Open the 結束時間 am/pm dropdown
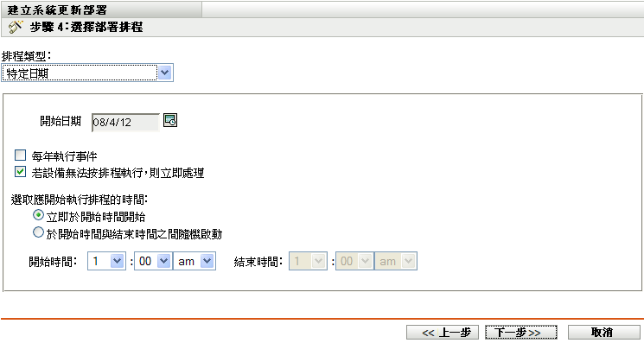Viewport: 644px width, 343px height. (x=396, y=261)
